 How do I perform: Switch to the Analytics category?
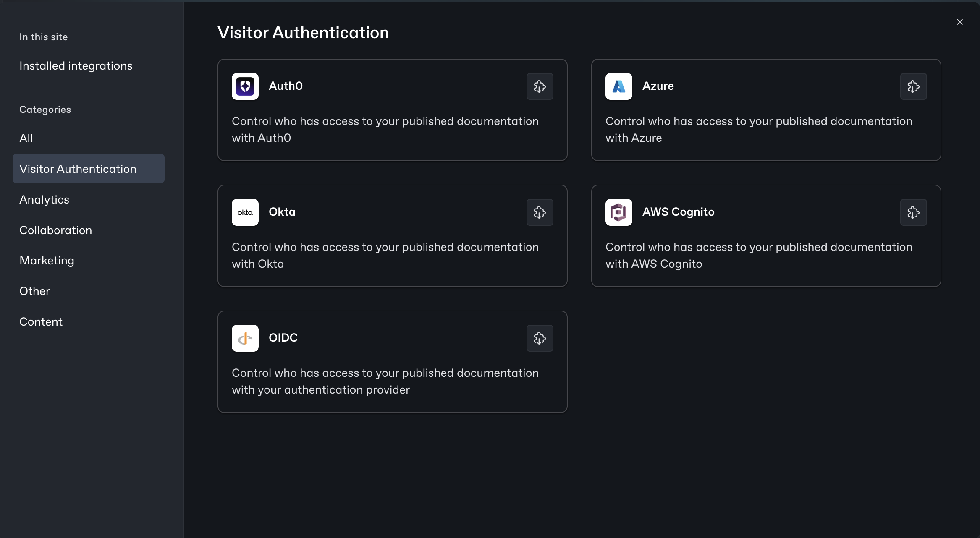pyautogui.click(x=44, y=200)
